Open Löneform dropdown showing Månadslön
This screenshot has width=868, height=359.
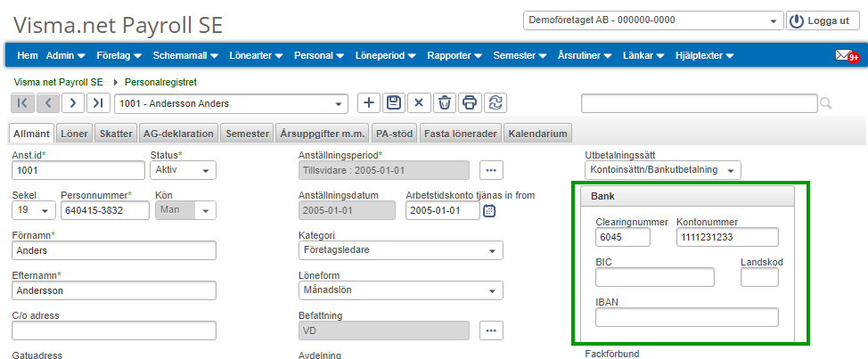click(x=401, y=290)
